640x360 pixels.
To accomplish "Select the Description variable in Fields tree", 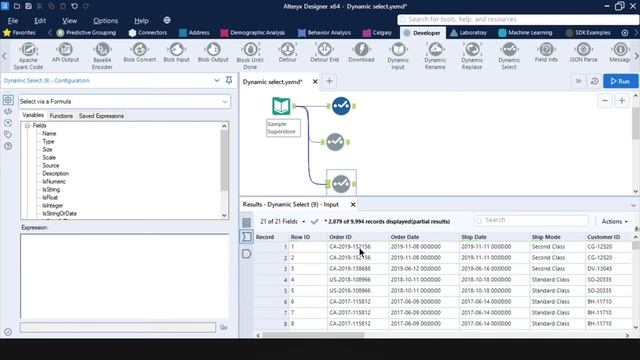I will point(56,173).
